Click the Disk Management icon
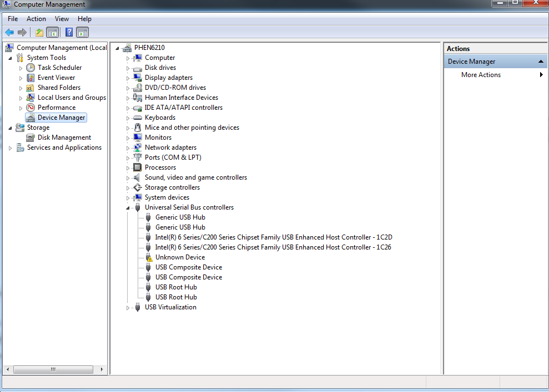The height and width of the screenshot is (392, 549). click(31, 138)
